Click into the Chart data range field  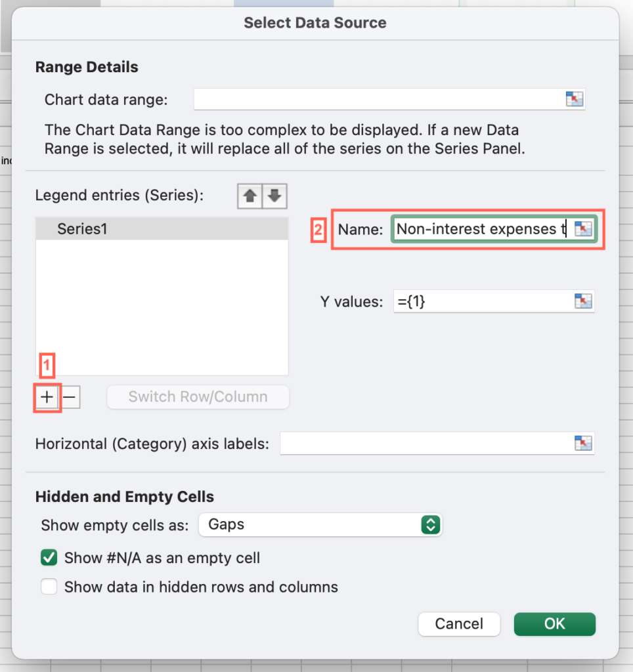click(x=379, y=99)
